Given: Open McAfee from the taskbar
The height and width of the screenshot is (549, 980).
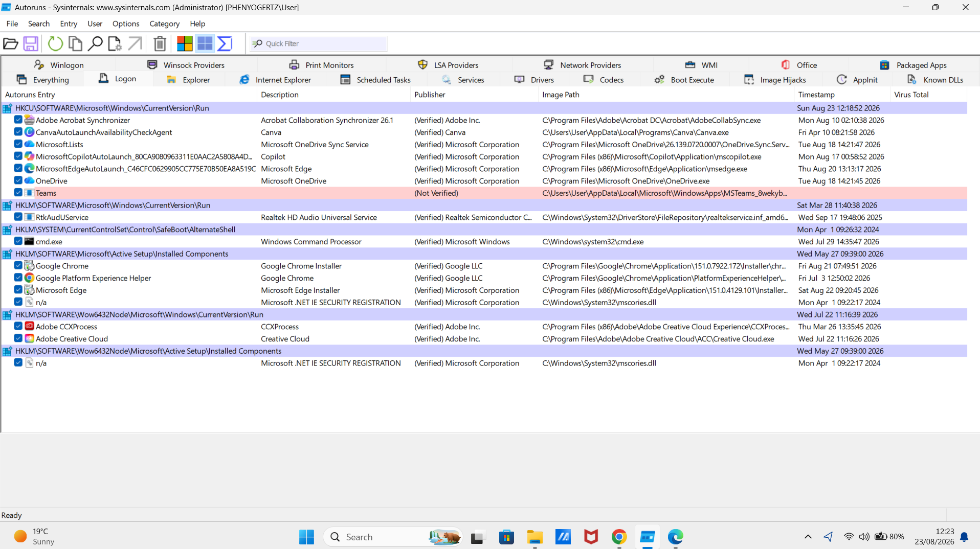Looking at the screenshot, I should [591, 537].
